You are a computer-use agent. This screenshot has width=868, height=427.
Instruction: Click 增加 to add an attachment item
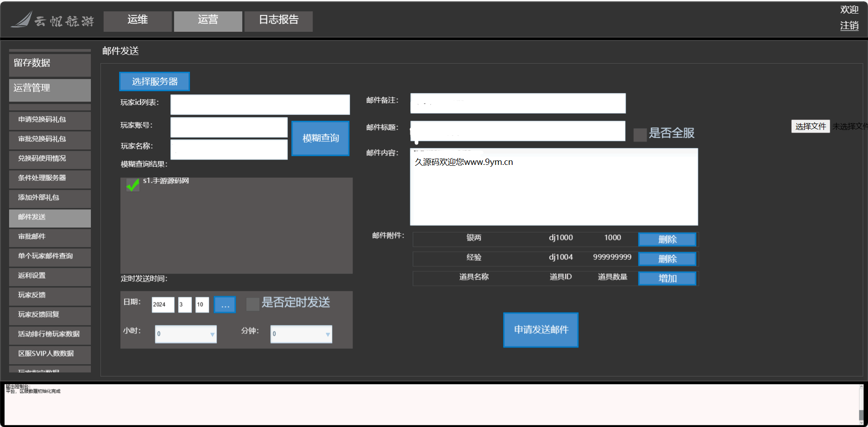point(667,278)
